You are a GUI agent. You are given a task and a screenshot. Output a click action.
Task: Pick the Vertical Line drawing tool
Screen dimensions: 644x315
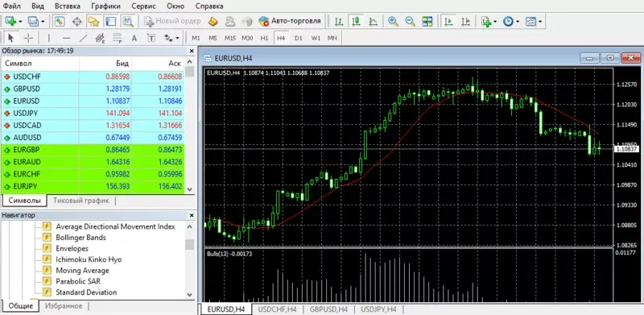point(49,38)
